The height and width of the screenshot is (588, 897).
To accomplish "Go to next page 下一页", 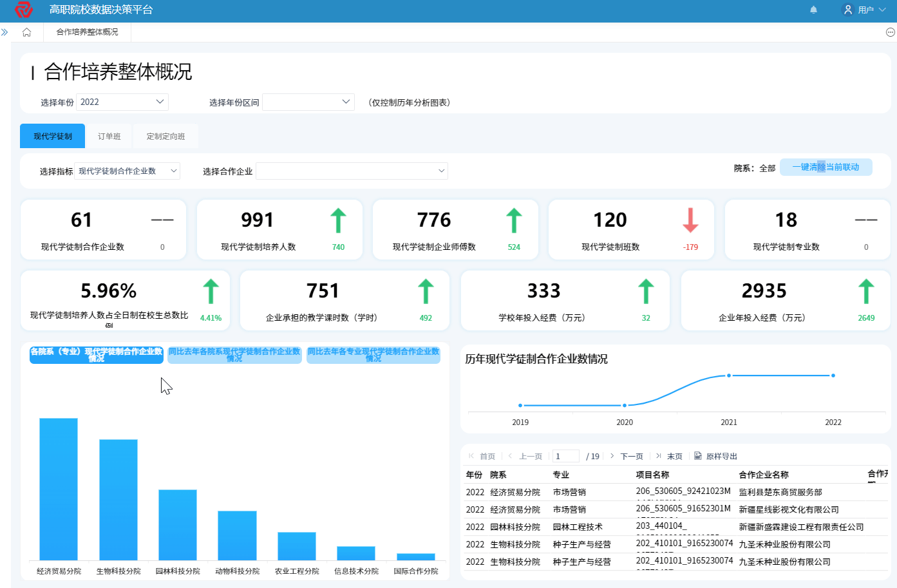I will point(627,456).
